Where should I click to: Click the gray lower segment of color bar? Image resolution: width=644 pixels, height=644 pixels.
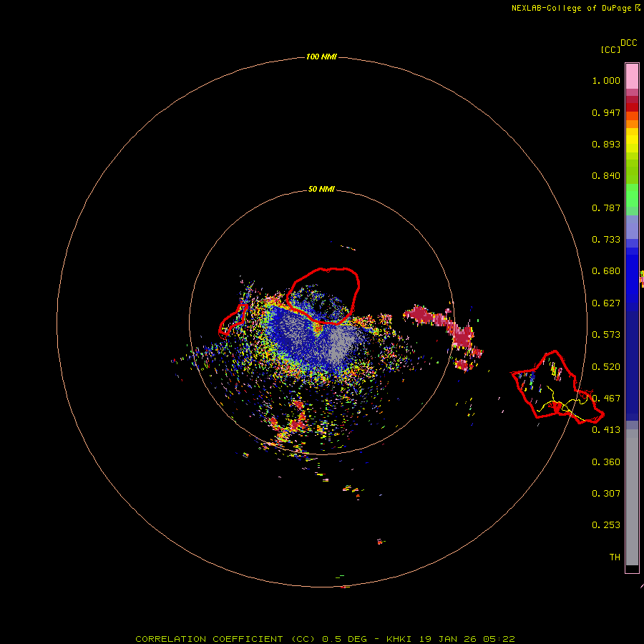click(x=632, y=497)
